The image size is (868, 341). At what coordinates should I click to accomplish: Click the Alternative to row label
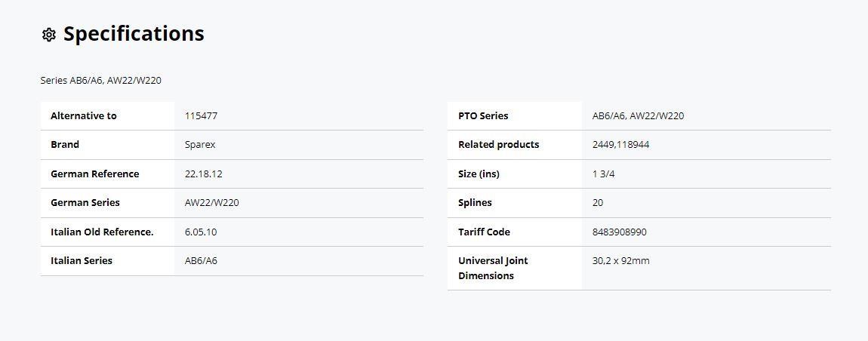(x=84, y=116)
